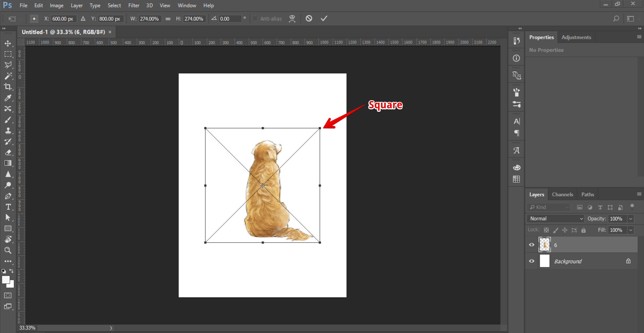644x333 pixels.
Task: Toggle visibility of layer 6
Action: (532, 245)
